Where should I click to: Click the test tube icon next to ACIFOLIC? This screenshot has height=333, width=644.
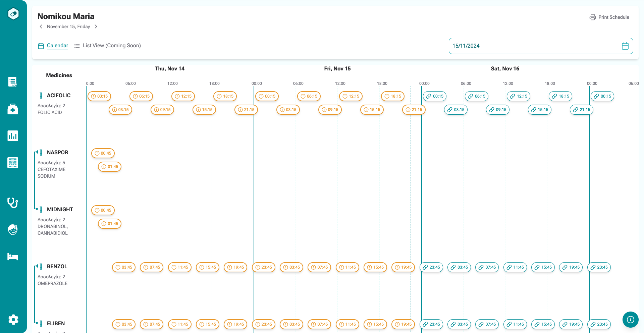[41, 96]
